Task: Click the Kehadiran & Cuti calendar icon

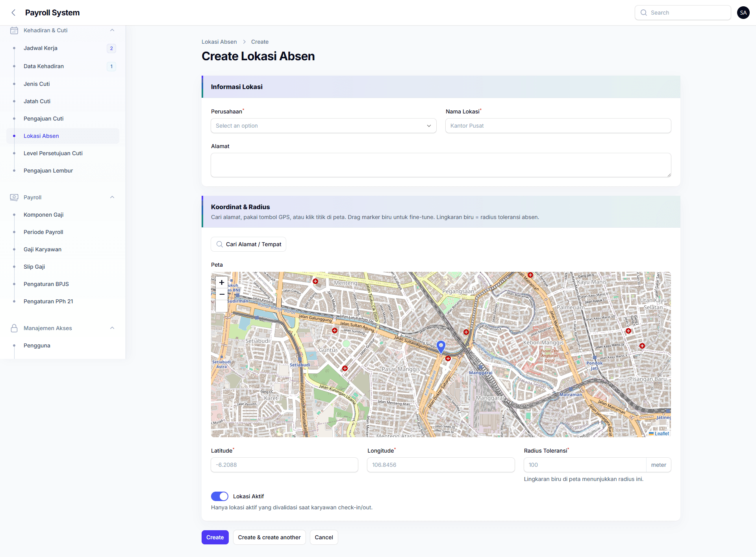Action: click(x=14, y=30)
